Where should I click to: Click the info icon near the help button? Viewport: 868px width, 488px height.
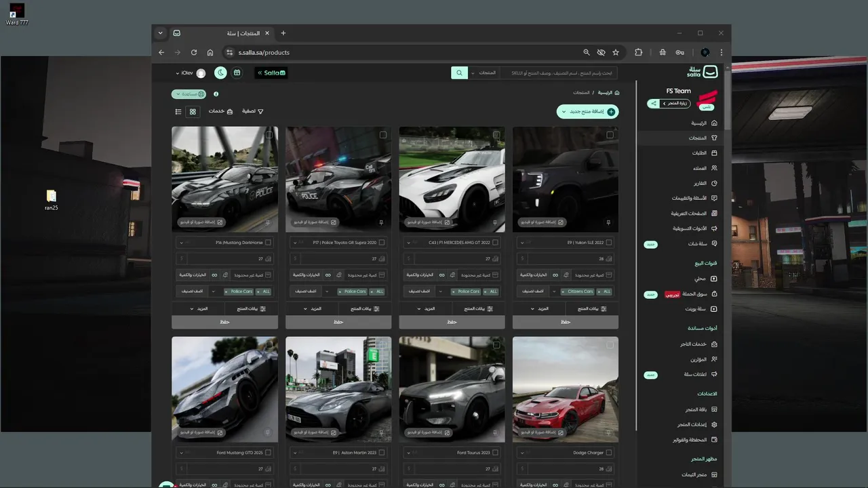216,94
